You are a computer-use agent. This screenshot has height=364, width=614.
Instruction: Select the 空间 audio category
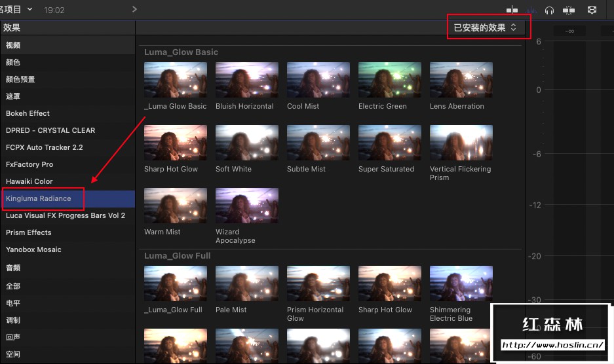click(67, 354)
